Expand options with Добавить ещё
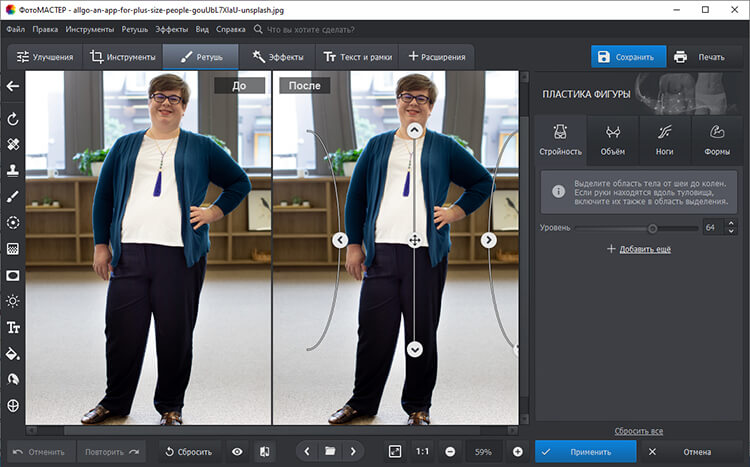 click(x=639, y=248)
